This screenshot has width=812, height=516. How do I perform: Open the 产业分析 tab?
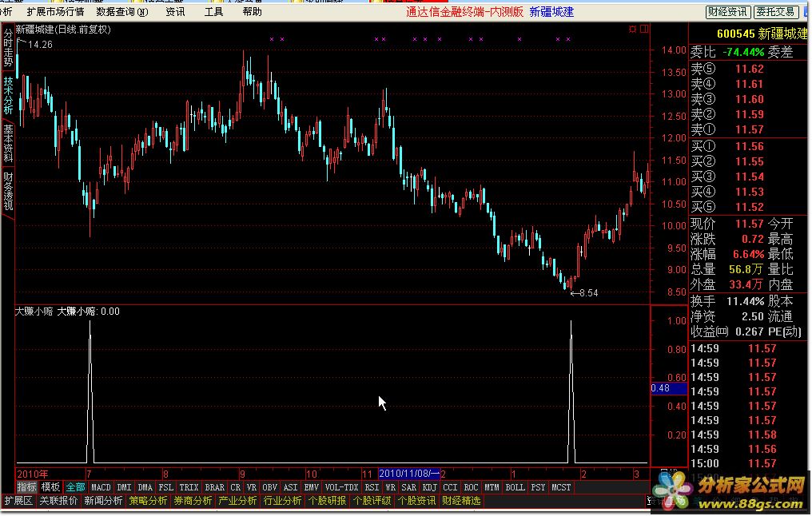(237, 501)
